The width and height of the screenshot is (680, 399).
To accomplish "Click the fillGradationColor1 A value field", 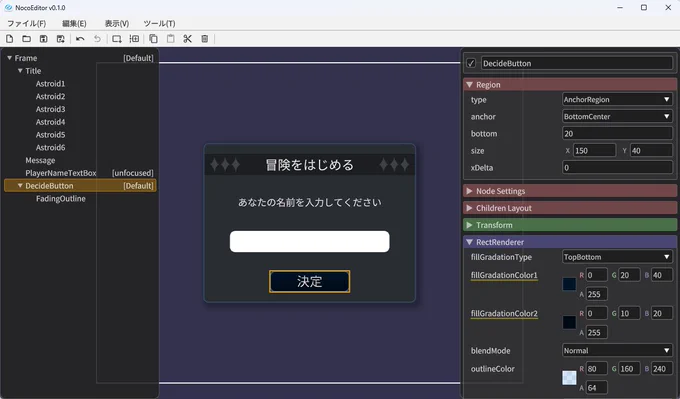I will pos(596,294).
